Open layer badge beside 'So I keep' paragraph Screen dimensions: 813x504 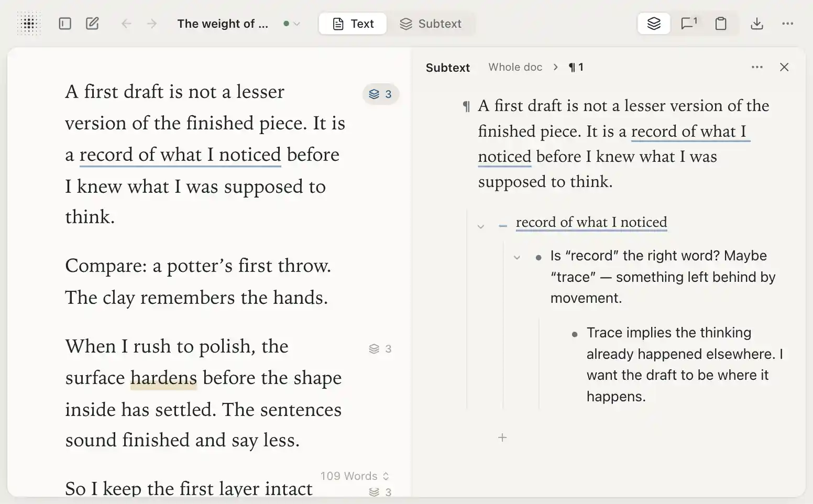380,492
